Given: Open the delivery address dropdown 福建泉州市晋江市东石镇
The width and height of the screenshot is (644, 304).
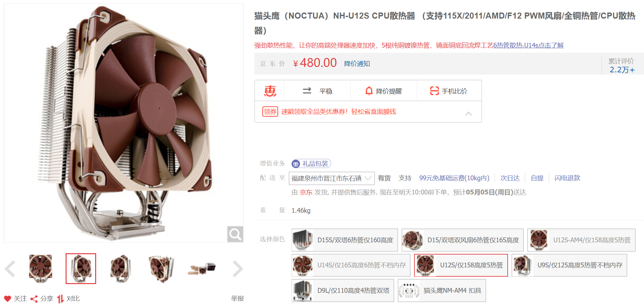Looking at the screenshot, I should point(331,178).
